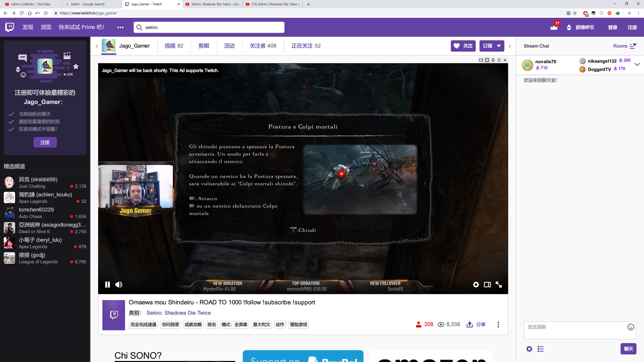Open chat settings gear
644x362 pixels.
pyautogui.click(x=529, y=349)
